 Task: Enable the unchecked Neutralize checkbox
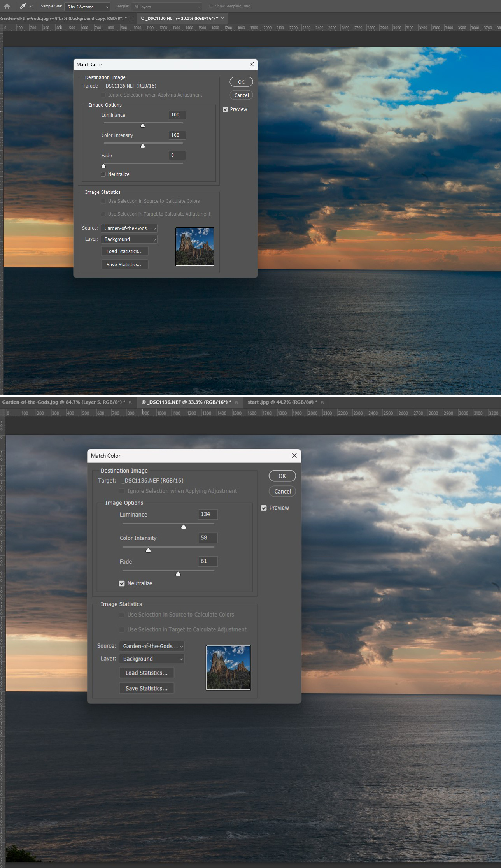(103, 174)
